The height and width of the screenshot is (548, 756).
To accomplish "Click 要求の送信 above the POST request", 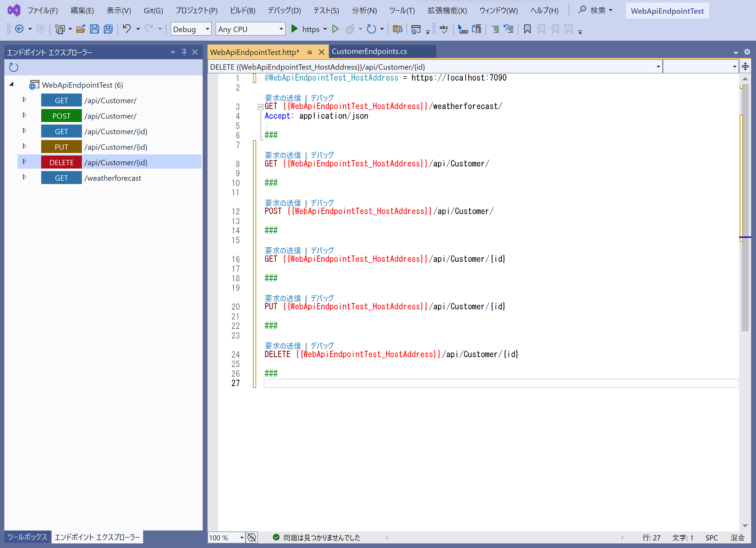I will click(x=283, y=203).
